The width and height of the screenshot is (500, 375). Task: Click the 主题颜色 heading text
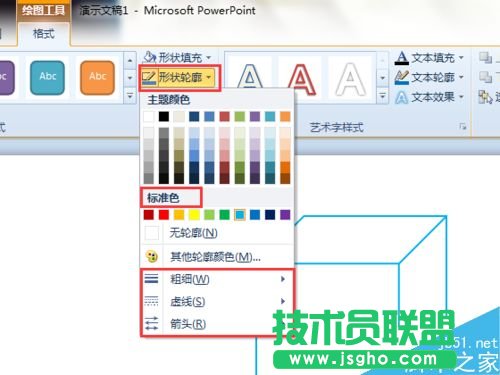pyautogui.click(x=169, y=100)
